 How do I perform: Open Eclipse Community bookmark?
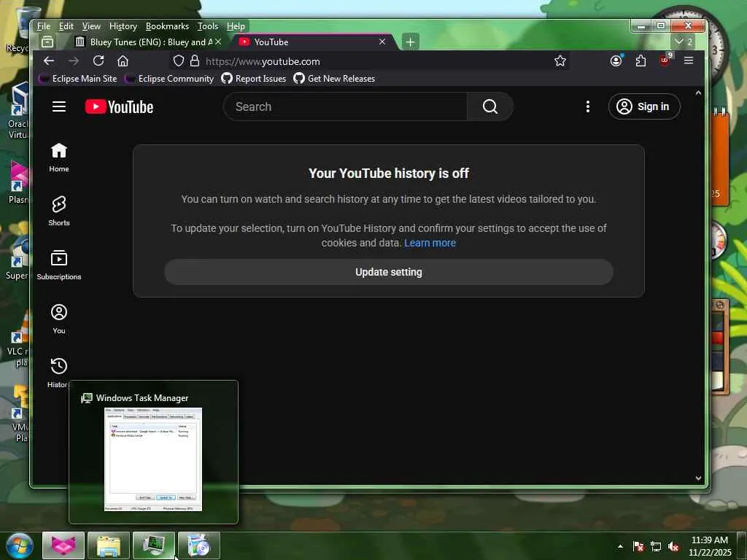(x=169, y=79)
